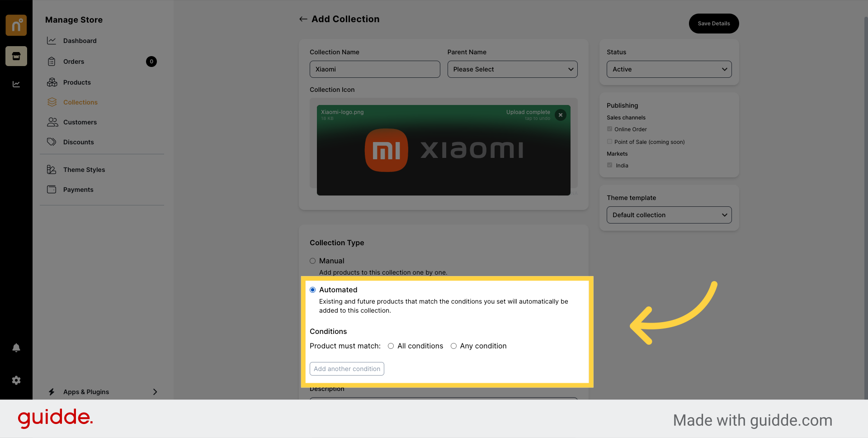This screenshot has height=438, width=868.
Task: Click the orders count badge
Action: [x=151, y=62]
